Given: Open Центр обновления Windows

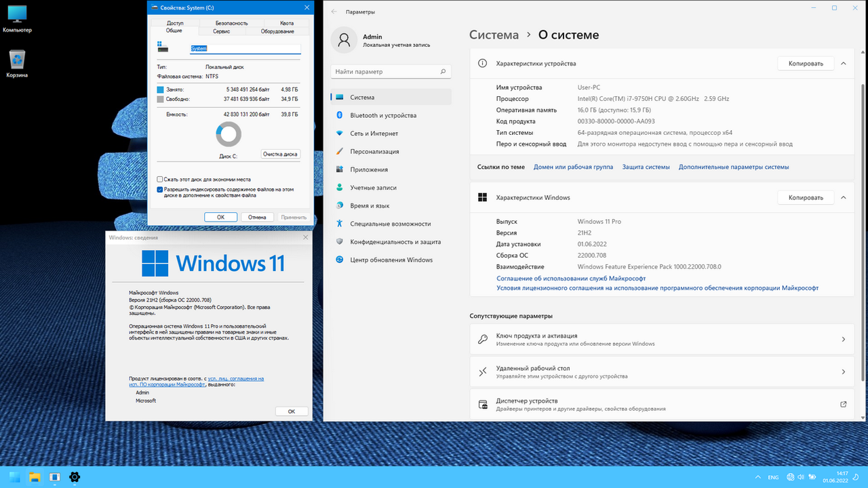Looking at the screenshot, I should coord(391,260).
